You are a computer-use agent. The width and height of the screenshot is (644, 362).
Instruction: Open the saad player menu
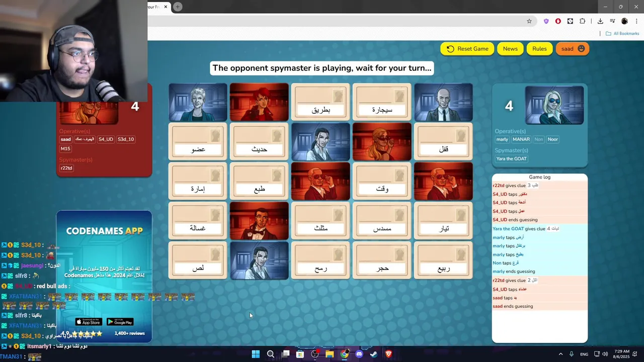tap(573, 49)
